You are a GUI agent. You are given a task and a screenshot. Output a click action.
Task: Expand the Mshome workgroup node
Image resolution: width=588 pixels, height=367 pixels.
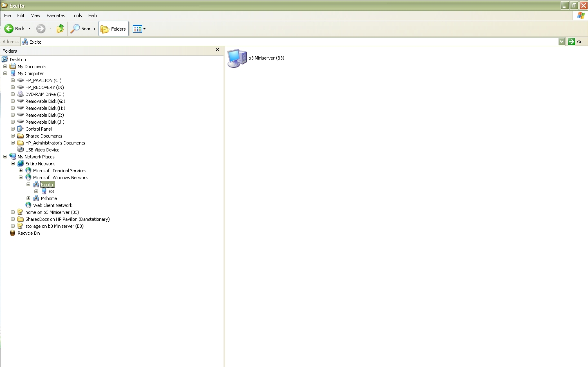pos(29,198)
